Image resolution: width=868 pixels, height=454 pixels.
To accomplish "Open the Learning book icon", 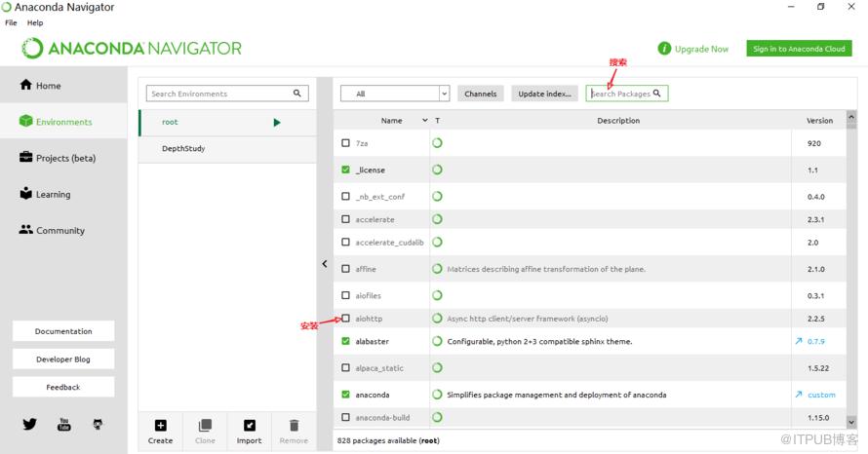I will pos(26,194).
